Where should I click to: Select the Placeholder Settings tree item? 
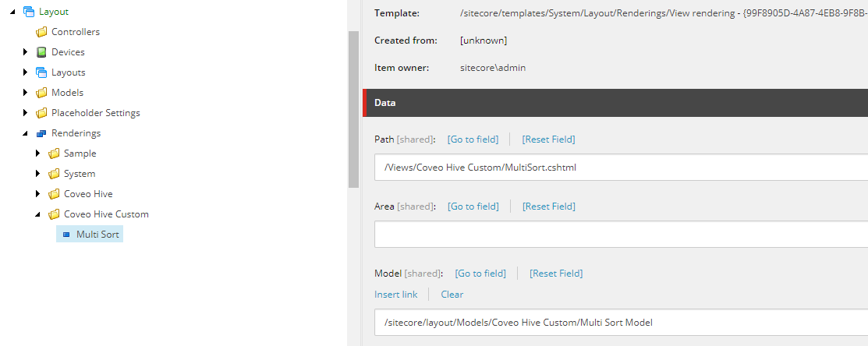[x=96, y=113]
